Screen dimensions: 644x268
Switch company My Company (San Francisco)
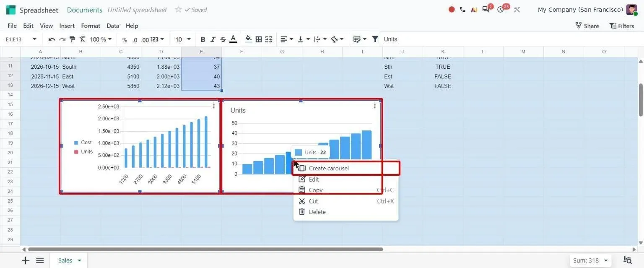pos(580,10)
